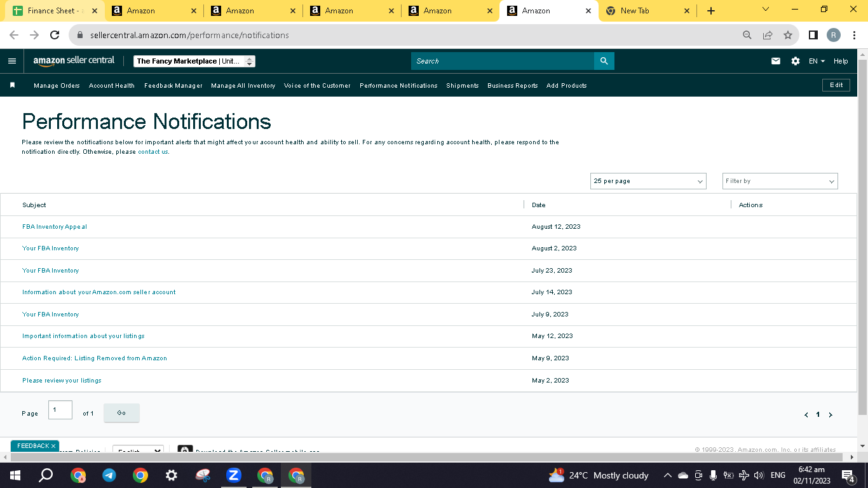This screenshot has height=488, width=868.
Task: Open the EN language dropdown
Action: pos(817,61)
